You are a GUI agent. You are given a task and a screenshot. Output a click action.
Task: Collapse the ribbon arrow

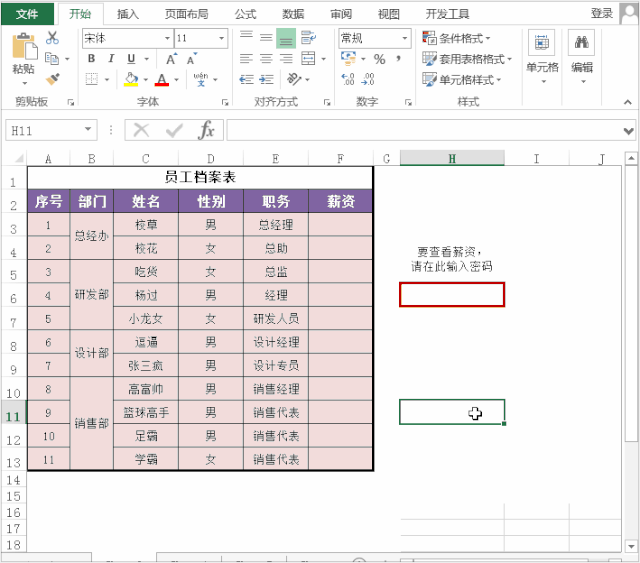(x=628, y=102)
